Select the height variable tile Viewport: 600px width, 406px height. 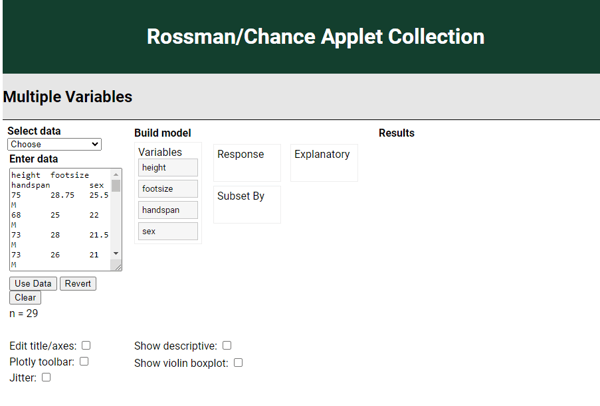168,168
